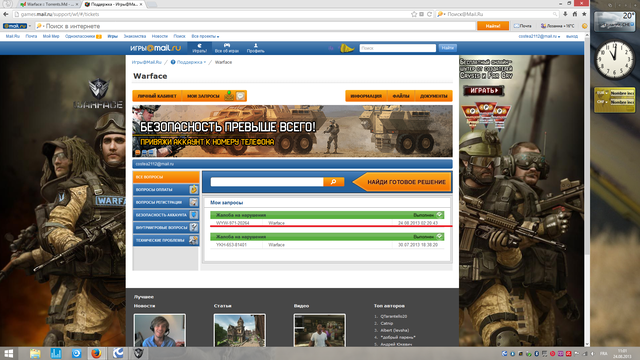
Task: Follow Почта link in top navigation
Action: coord(31,36)
